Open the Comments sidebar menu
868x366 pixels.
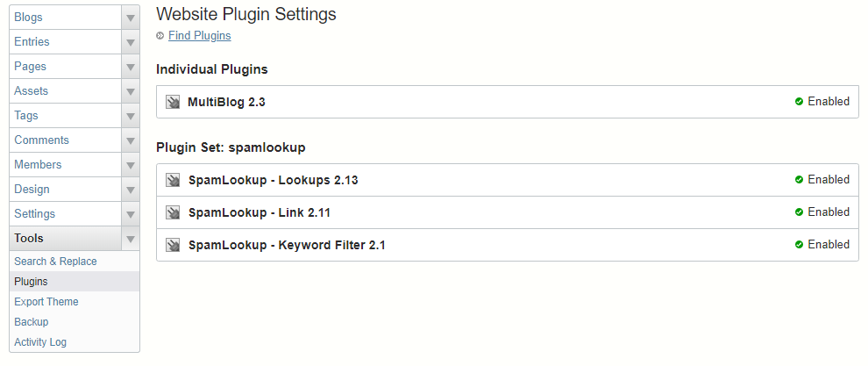41,140
